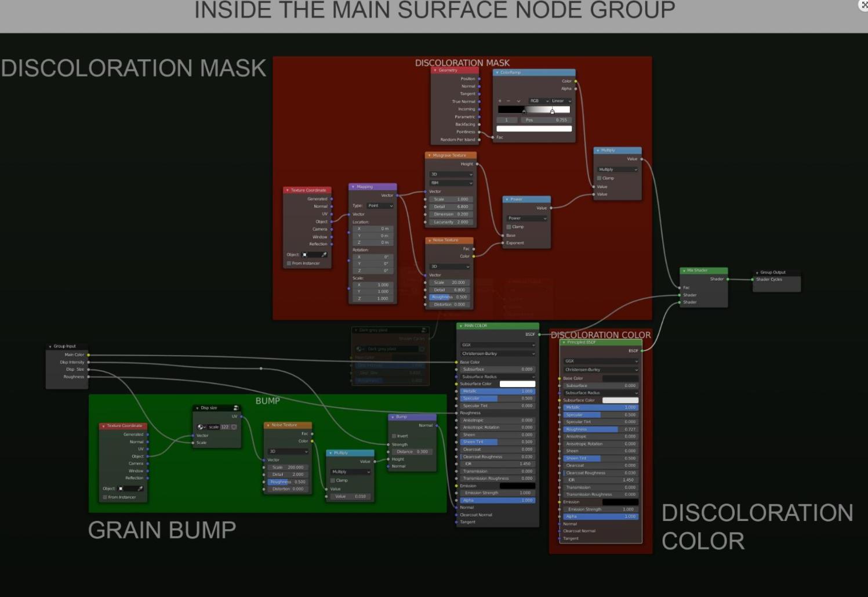
Task: Click the eyedropper in the Bump frame Texture Coordinate node
Action: point(140,489)
